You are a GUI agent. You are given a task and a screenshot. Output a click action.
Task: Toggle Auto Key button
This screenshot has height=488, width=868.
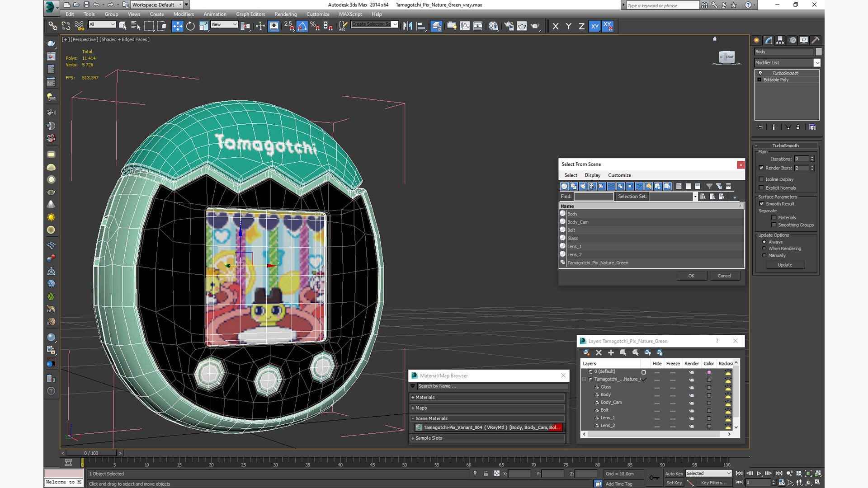(x=674, y=474)
